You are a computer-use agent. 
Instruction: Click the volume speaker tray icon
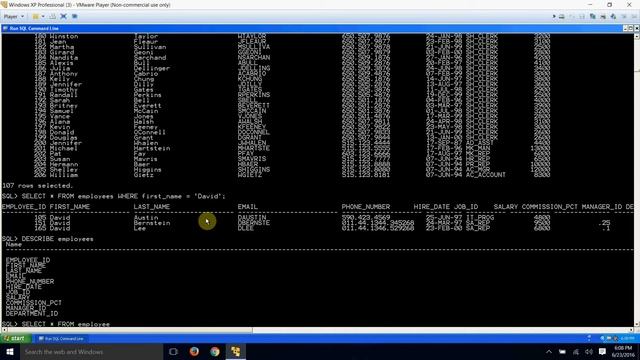click(x=589, y=351)
